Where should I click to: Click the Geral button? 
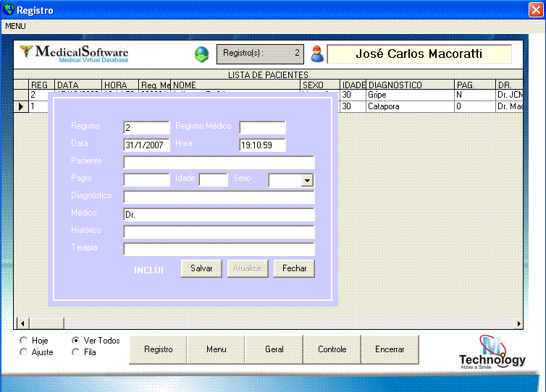coord(274,349)
